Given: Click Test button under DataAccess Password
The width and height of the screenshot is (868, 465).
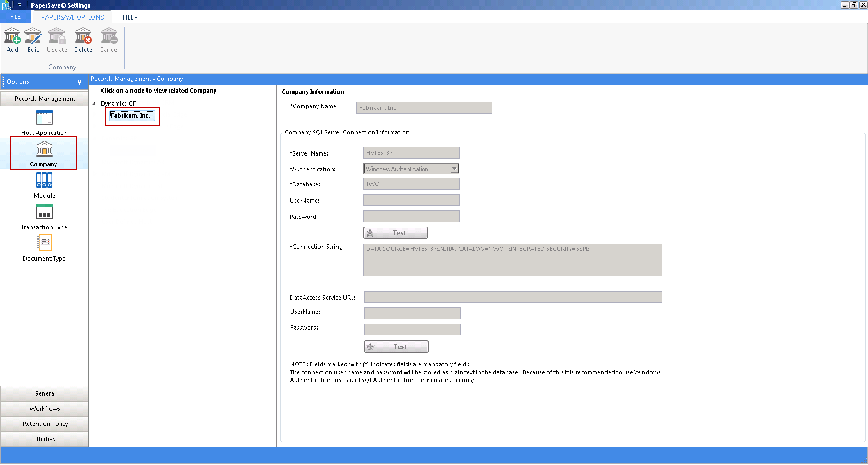Looking at the screenshot, I should (396, 347).
